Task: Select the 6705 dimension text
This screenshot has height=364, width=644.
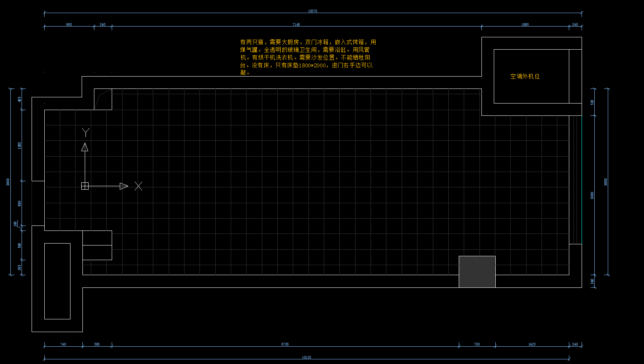Action: 285,344
